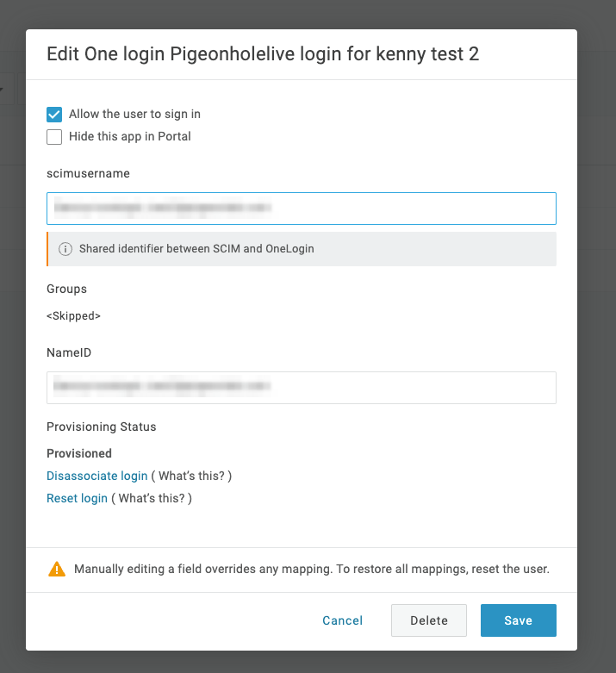
Task: Click the info icon beside Shared identifier
Action: tap(65, 249)
